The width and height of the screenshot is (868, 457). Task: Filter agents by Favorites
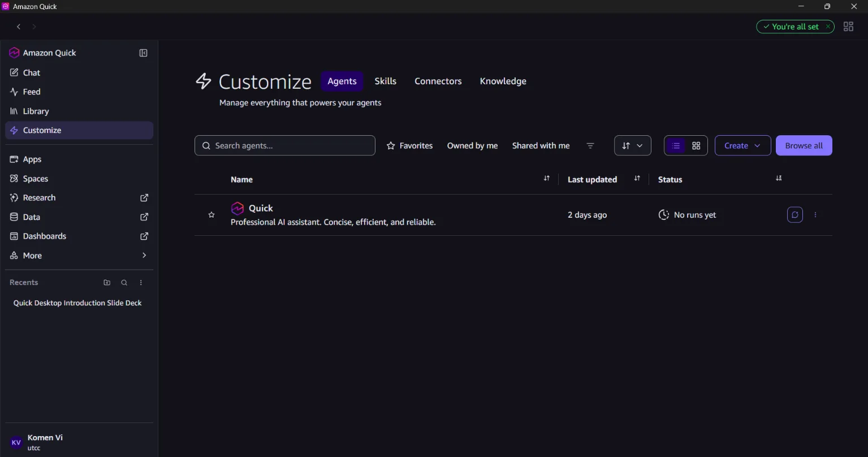click(409, 146)
